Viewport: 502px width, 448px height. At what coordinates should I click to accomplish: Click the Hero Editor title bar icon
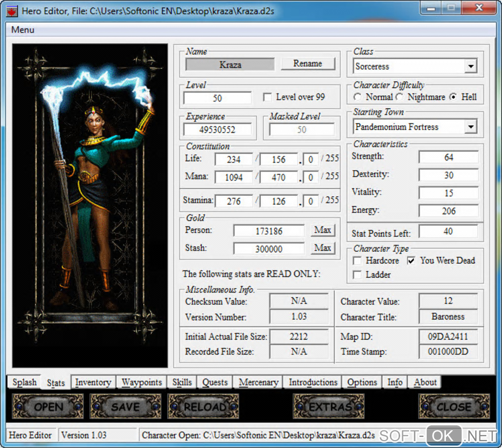click(x=12, y=11)
